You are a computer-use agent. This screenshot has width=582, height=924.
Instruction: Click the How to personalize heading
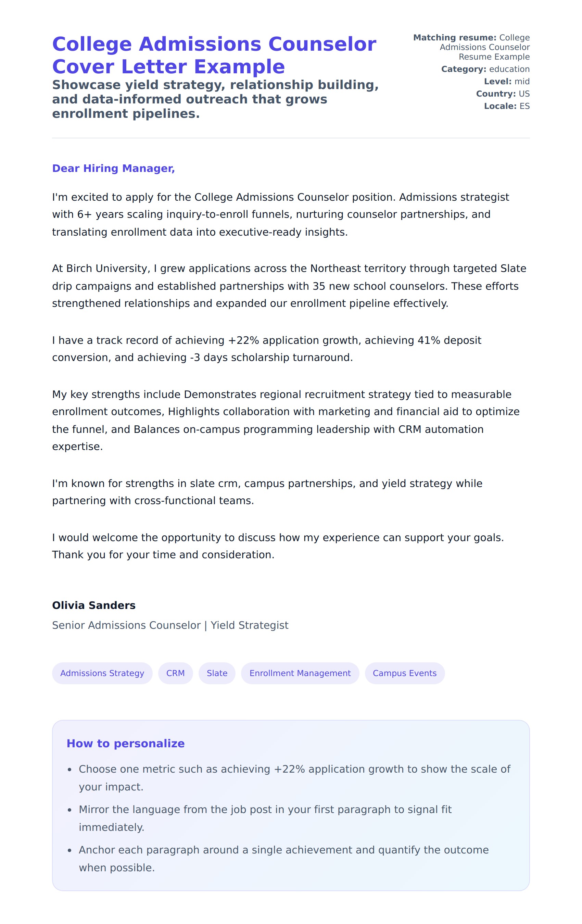(125, 743)
